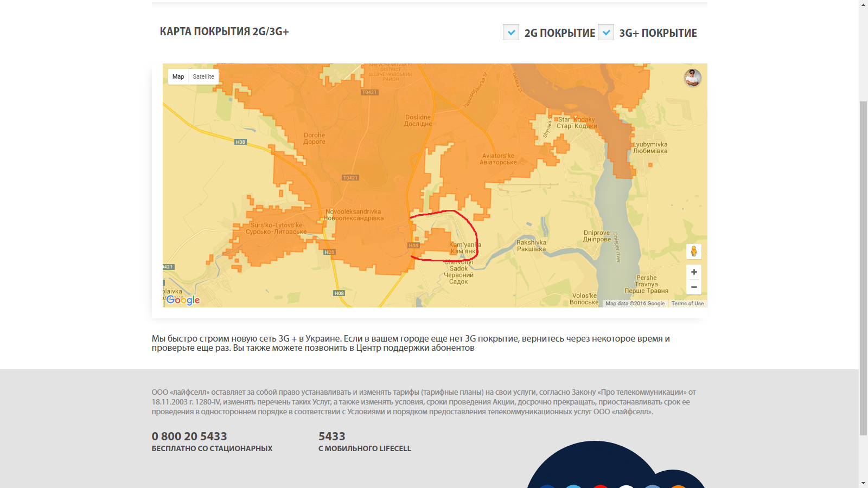Uncheck the 2G ПОКРЫТИЕ checkbox
Screen dimensions: 868x488
[x=511, y=33]
